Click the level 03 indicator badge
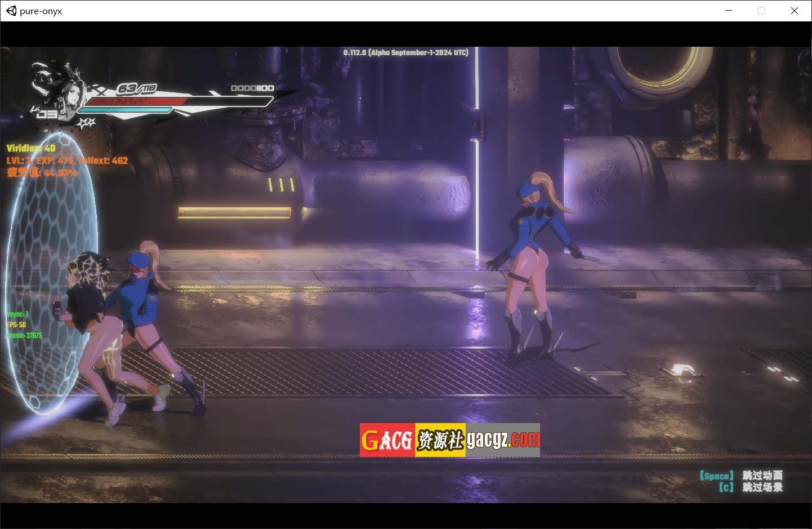The height and width of the screenshot is (529, 812). pos(46,114)
